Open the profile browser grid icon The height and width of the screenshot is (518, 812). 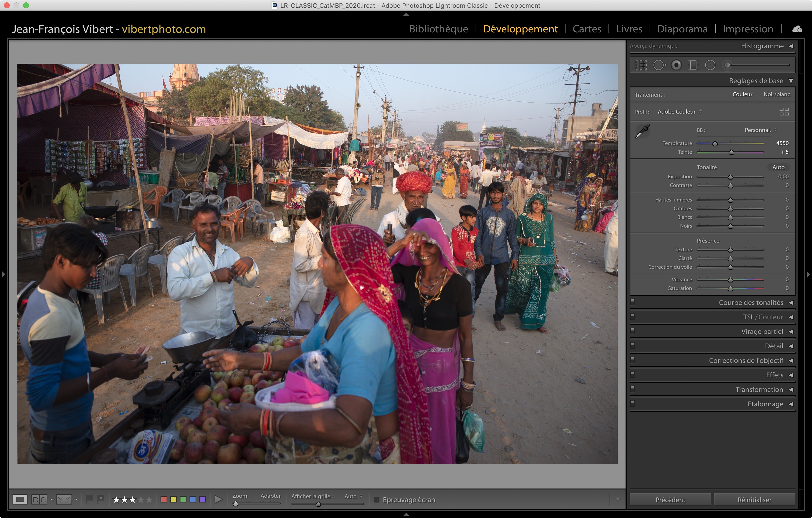(784, 112)
